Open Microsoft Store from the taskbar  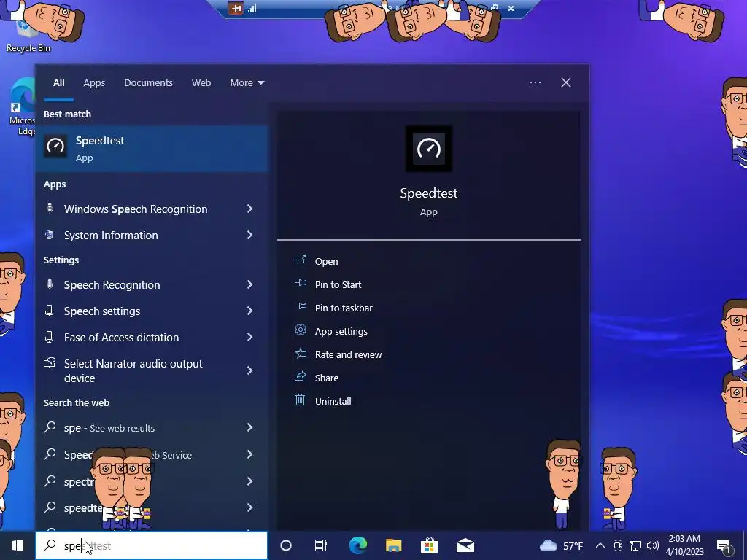429,545
